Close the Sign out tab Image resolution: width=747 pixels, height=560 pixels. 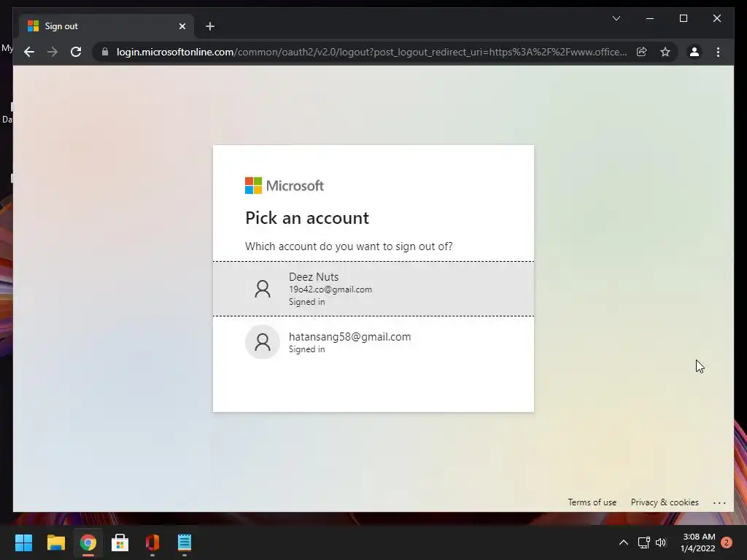click(x=182, y=26)
